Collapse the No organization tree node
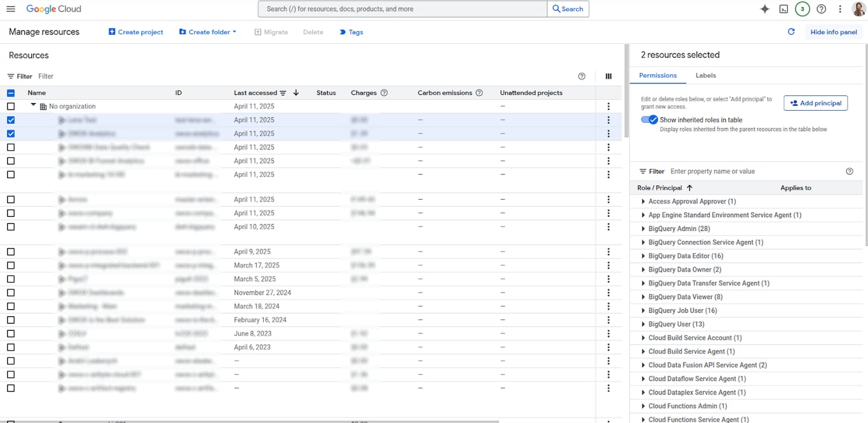Viewport: 868px width, 423px height. [x=33, y=106]
